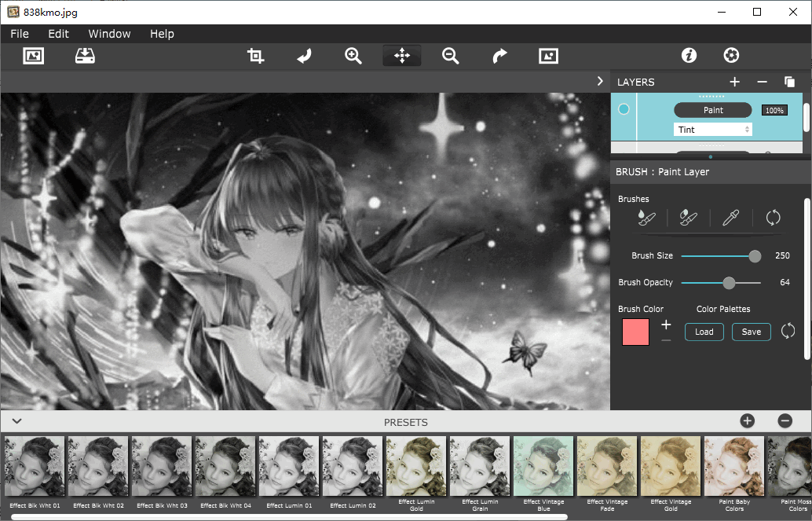Click the LAYERS panel title
This screenshot has height=521, width=812.
point(635,82)
